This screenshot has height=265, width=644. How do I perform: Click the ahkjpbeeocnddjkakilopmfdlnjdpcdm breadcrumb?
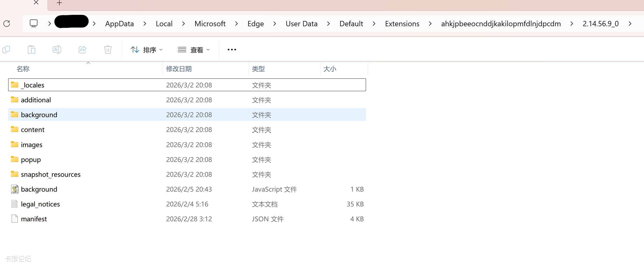coord(501,24)
